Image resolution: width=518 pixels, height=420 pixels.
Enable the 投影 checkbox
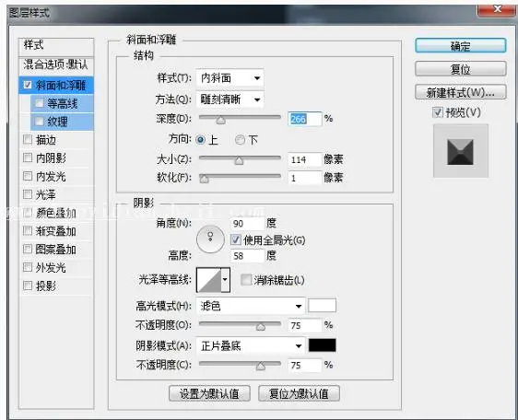[x=28, y=285]
